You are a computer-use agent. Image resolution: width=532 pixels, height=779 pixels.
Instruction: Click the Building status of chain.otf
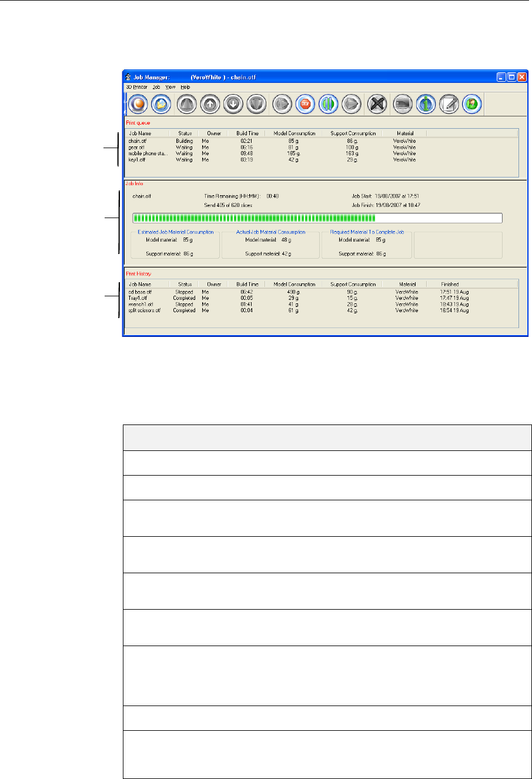(x=184, y=141)
